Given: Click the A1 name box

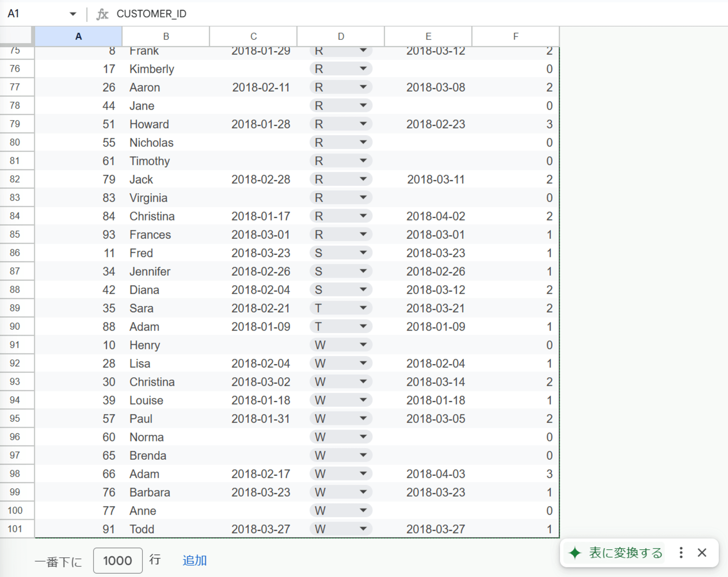Looking at the screenshot, I should tap(13, 14).
